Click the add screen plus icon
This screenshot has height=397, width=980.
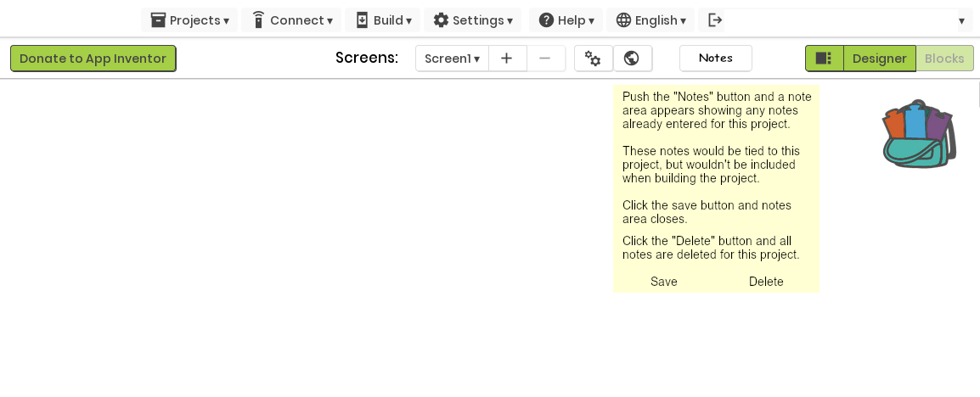click(507, 59)
